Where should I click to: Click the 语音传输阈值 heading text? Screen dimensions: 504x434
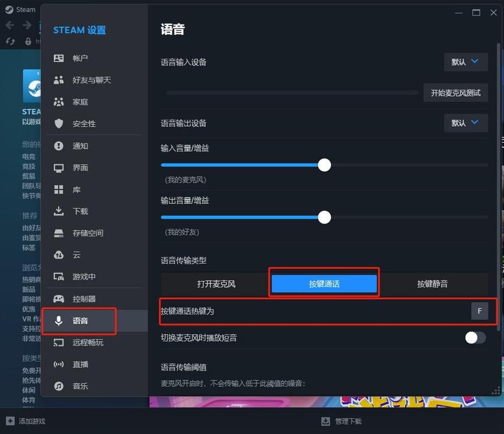[183, 367]
